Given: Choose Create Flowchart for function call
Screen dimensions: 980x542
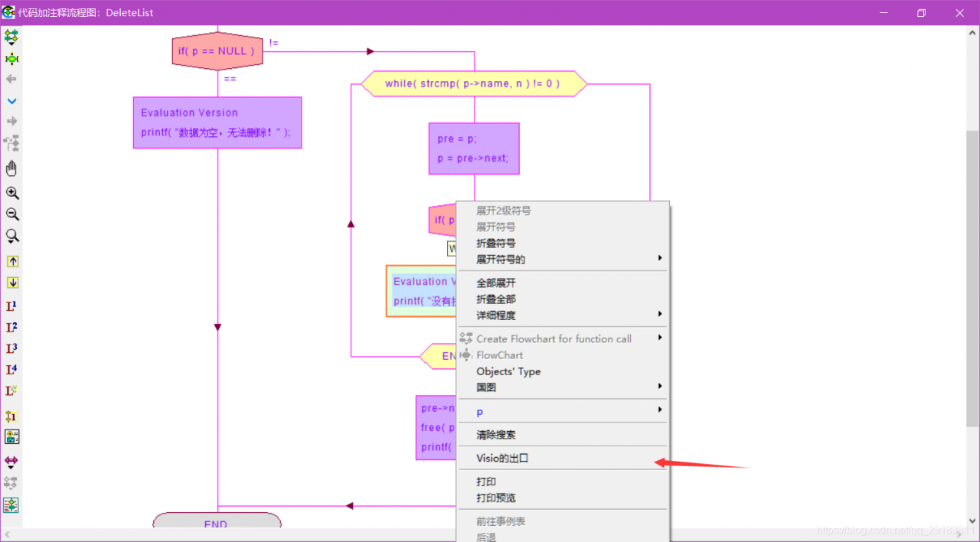Looking at the screenshot, I should coord(553,338).
